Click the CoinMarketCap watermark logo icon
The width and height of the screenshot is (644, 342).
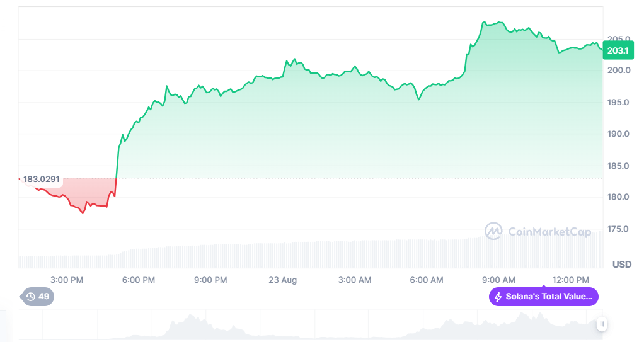point(493,232)
